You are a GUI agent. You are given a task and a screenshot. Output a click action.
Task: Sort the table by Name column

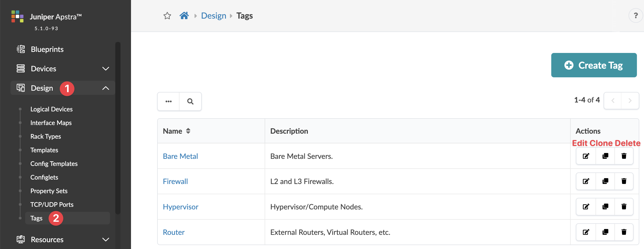tap(188, 131)
